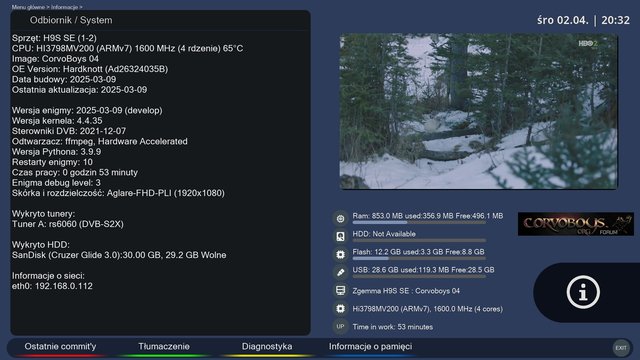This screenshot has width=640, height=360.
Task: Click the 'Time in work: 53 minutes' text
Action: click(393, 327)
